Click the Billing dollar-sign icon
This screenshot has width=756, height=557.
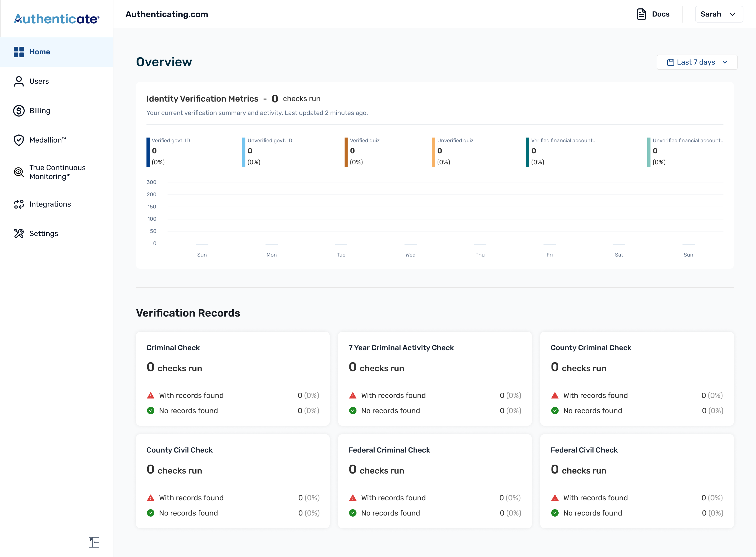click(x=19, y=111)
